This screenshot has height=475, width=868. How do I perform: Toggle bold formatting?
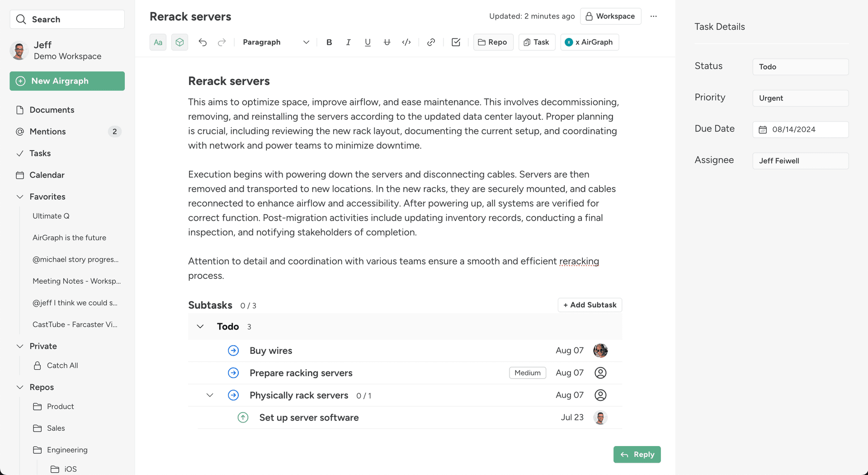(x=329, y=42)
